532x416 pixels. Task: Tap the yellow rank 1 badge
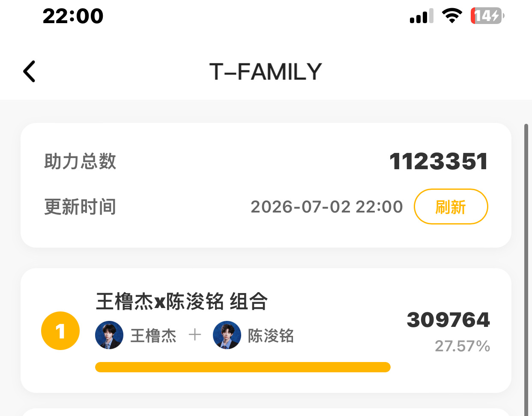[60, 331]
